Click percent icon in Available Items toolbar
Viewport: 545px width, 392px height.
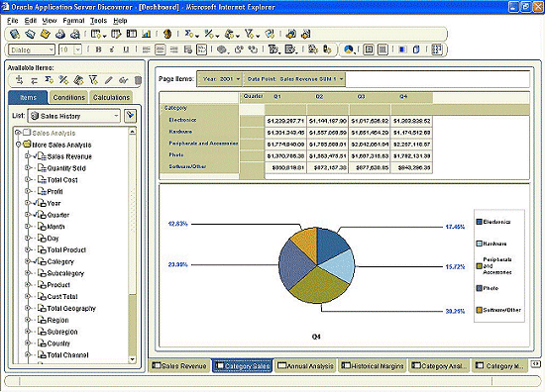tap(63, 80)
